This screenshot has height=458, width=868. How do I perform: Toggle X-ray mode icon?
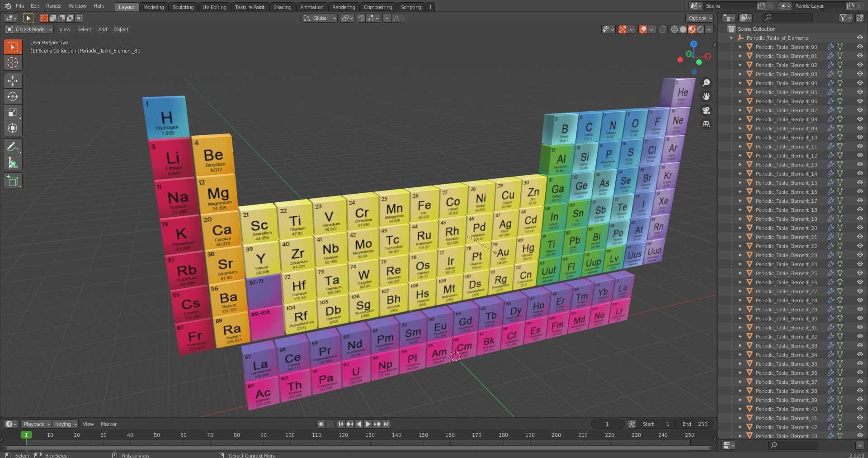(x=663, y=29)
